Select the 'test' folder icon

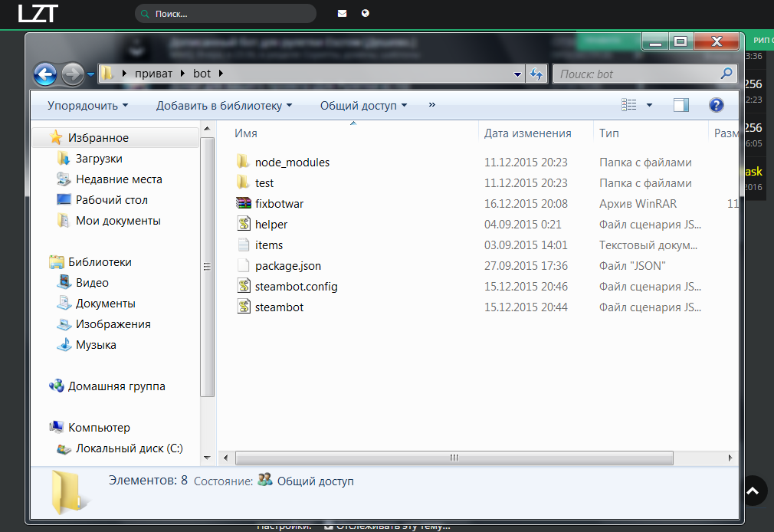coord(243,182)
